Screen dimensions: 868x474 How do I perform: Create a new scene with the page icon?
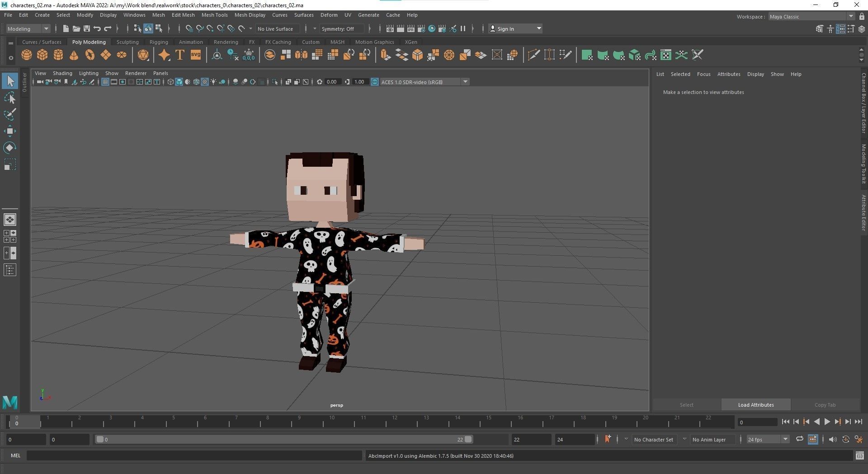(66, 28)
